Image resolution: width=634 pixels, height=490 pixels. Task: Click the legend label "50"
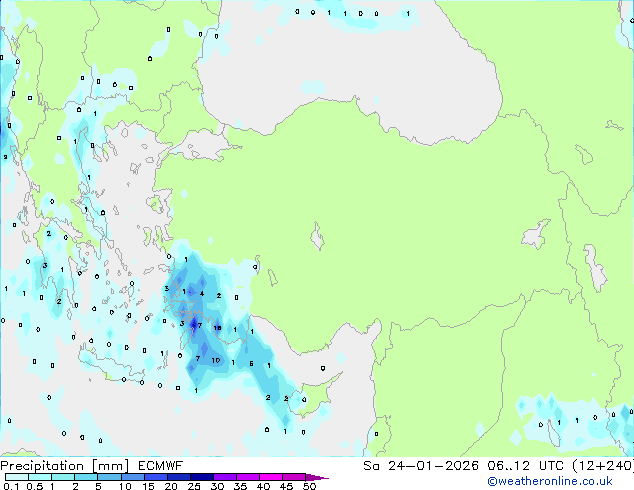click(x=309, y=486)
